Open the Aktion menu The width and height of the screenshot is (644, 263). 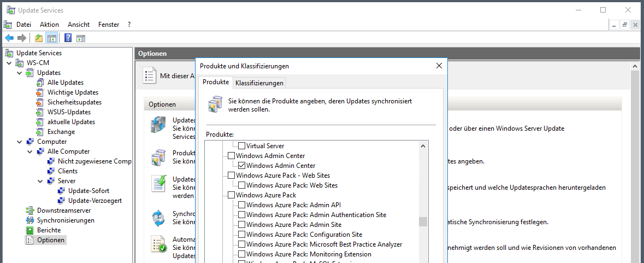pyautogui.click(x=49, y=25)
